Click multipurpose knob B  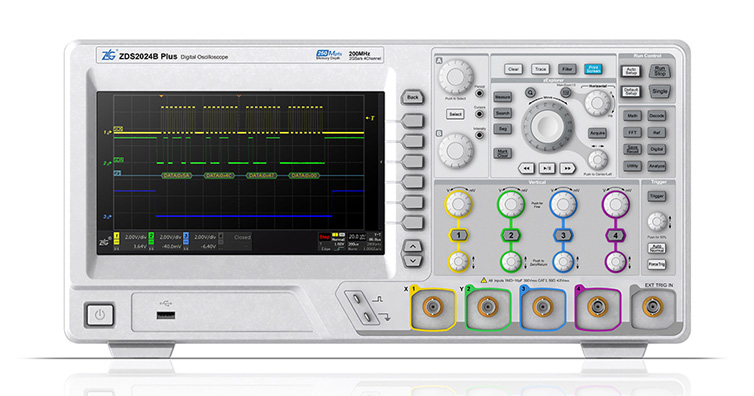(x=455, y=150)
